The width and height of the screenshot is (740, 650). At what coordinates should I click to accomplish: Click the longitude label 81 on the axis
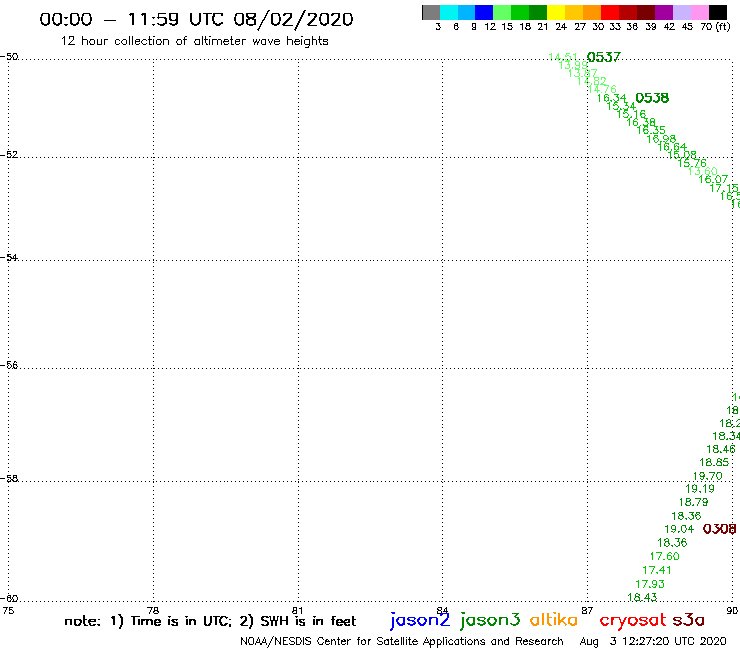(x=297, y=610)
